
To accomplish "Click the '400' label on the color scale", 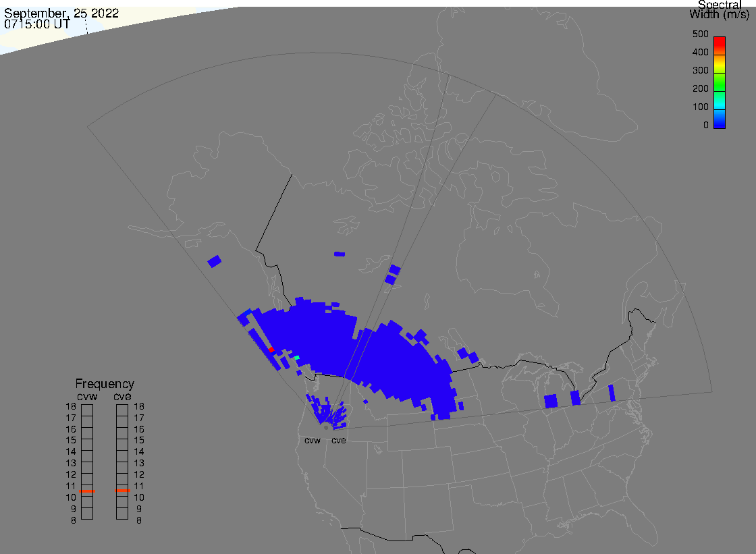I will coord(700,52).
